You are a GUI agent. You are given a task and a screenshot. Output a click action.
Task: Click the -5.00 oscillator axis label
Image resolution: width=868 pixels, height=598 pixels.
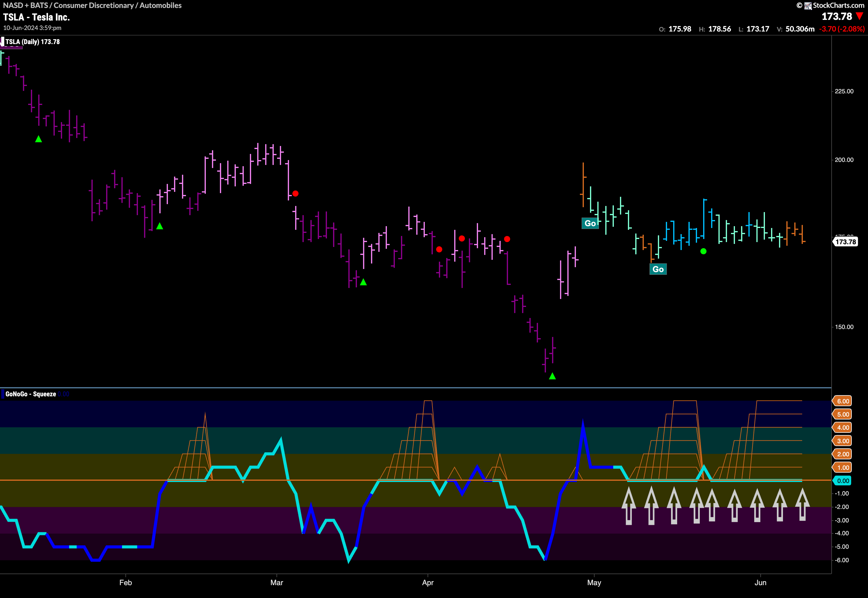tap(841, 547)
